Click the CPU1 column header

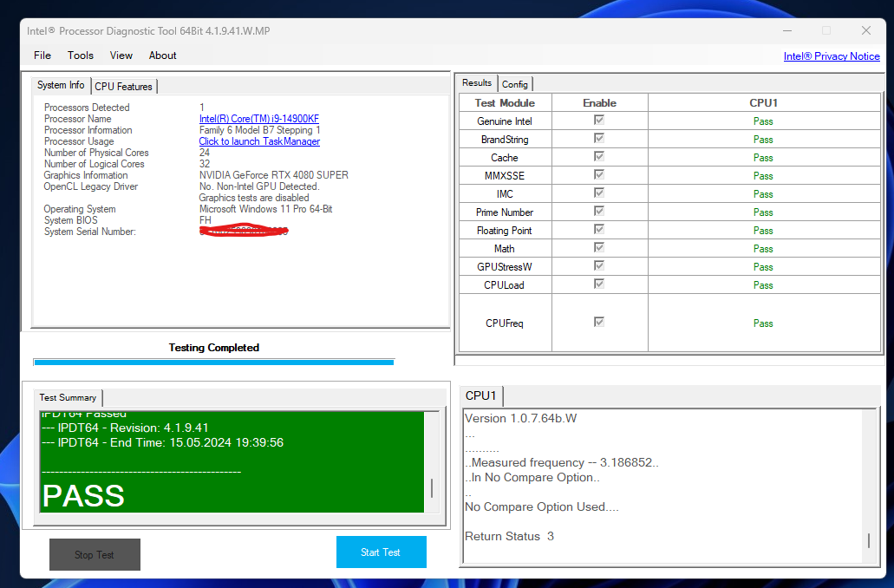tap(763, 102)
